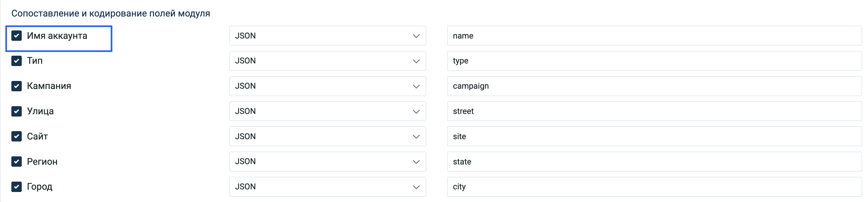This screenshot has height=202, width=868.
Task: Uncheck the Тип checkbox
Action: tap(17, 61)
